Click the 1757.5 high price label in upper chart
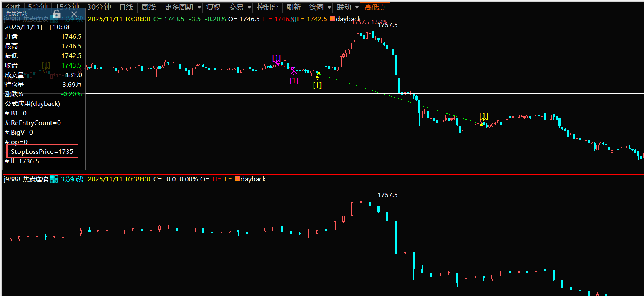Screen dimensions: 644x296 387,25
